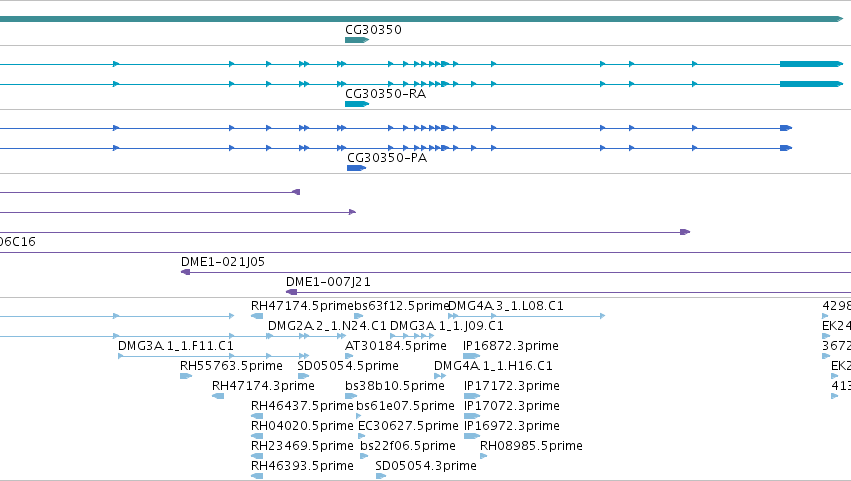The height and width of the screenshot is (481, 851).
Task: Select the RH08985.5prime EST label
Action: coord(531,446)
